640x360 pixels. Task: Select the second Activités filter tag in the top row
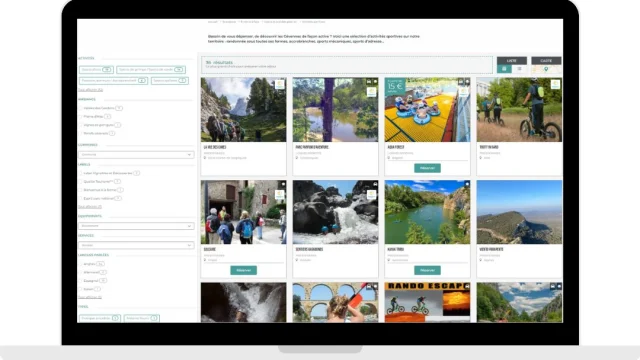click(x=151, y=70)
